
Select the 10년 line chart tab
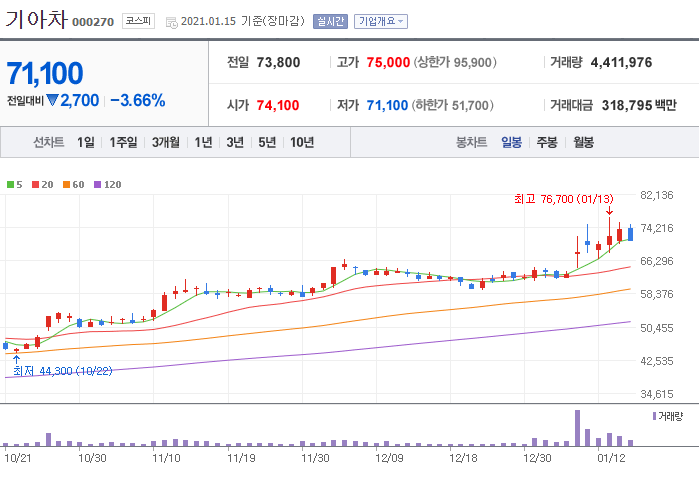(302, 142)
